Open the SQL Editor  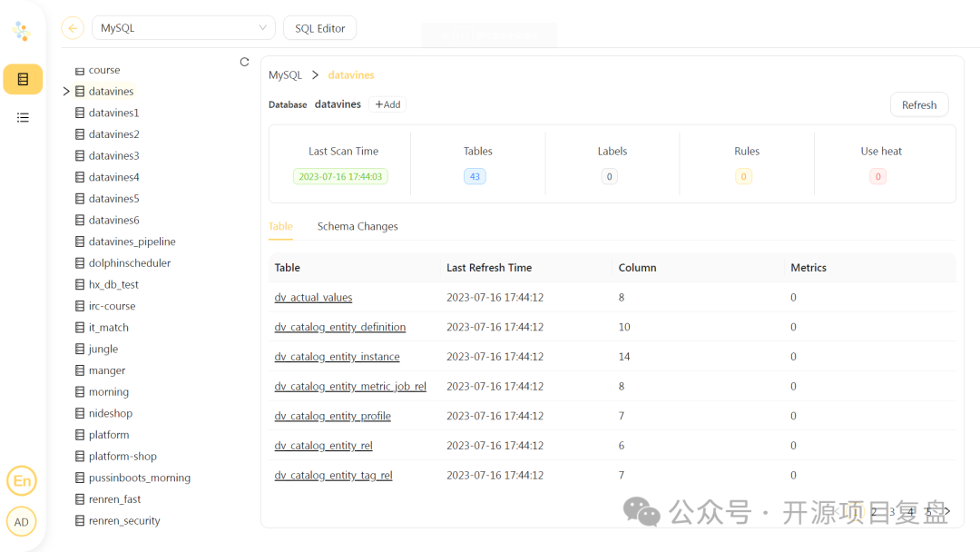pos(319,28)
